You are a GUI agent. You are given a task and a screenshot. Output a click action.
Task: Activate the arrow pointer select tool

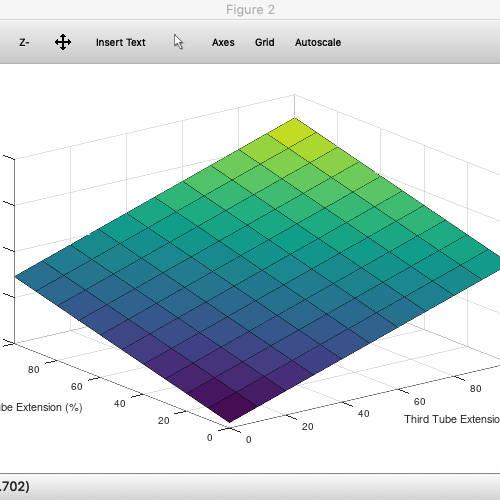(x=178, y=42)
